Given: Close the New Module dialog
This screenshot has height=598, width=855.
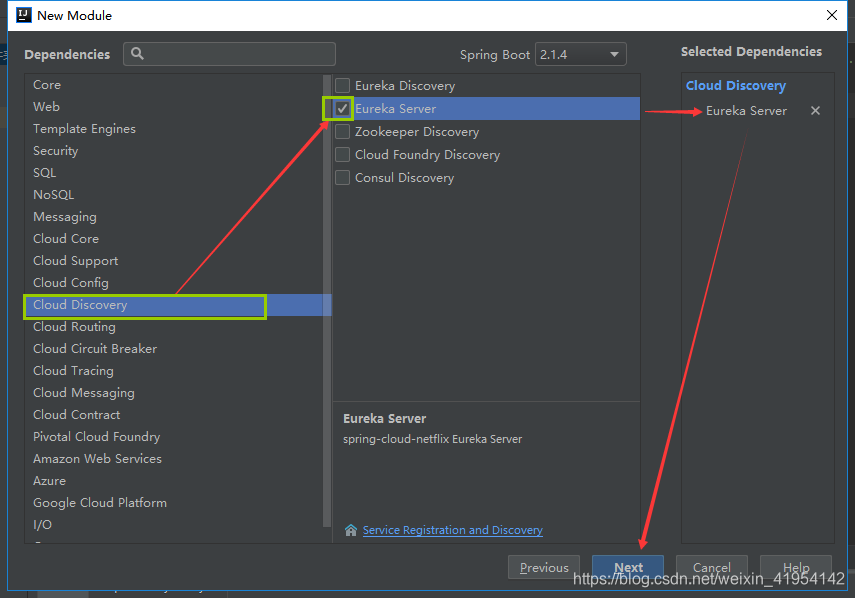Looking at the screenshot, I should (x=832, y=15).
